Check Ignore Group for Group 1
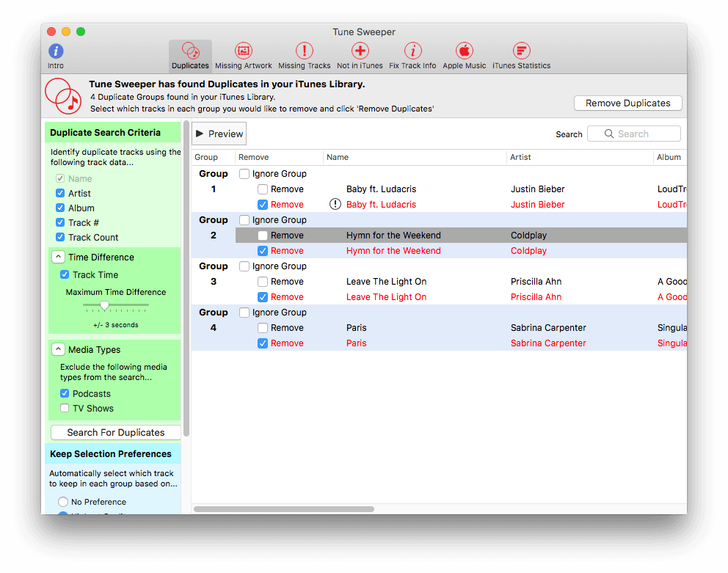The image size is (728, 573). 244,174
